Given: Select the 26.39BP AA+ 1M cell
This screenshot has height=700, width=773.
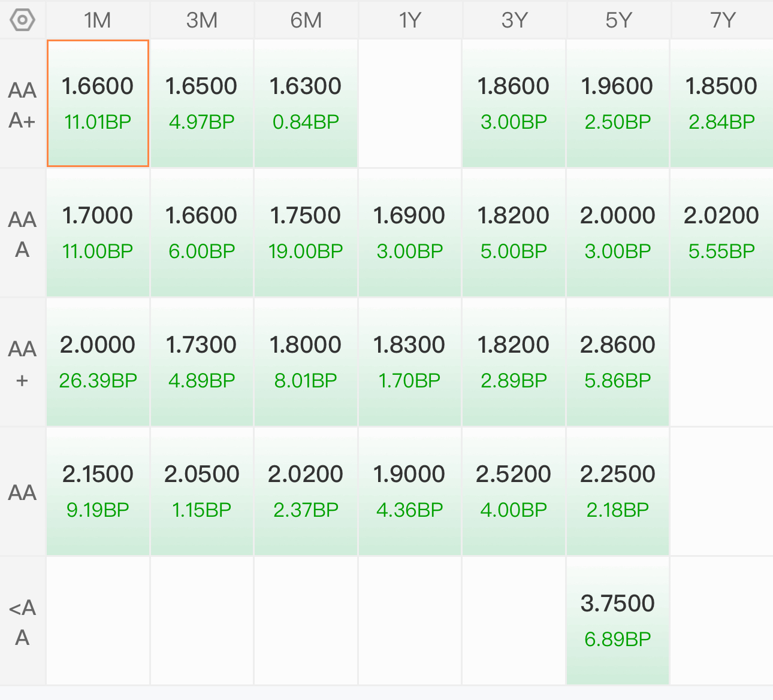Looking at the screenshot, I should (x=98, y=362).
